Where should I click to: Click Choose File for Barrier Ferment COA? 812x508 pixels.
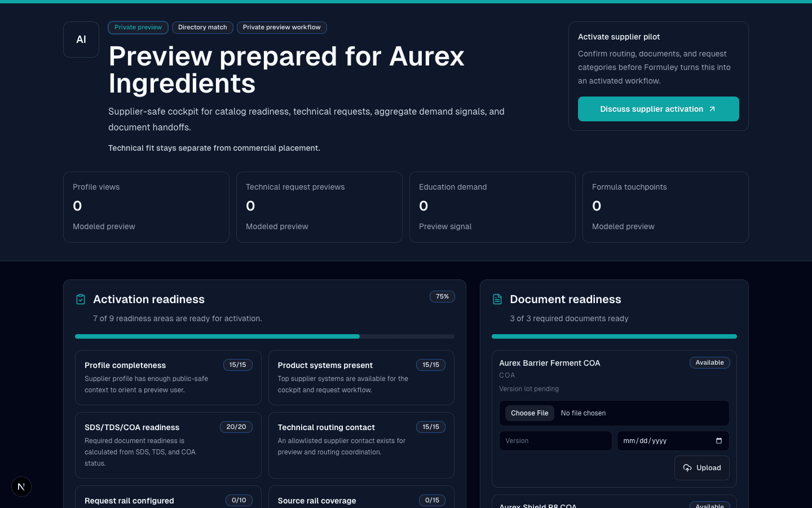(529, 413)
